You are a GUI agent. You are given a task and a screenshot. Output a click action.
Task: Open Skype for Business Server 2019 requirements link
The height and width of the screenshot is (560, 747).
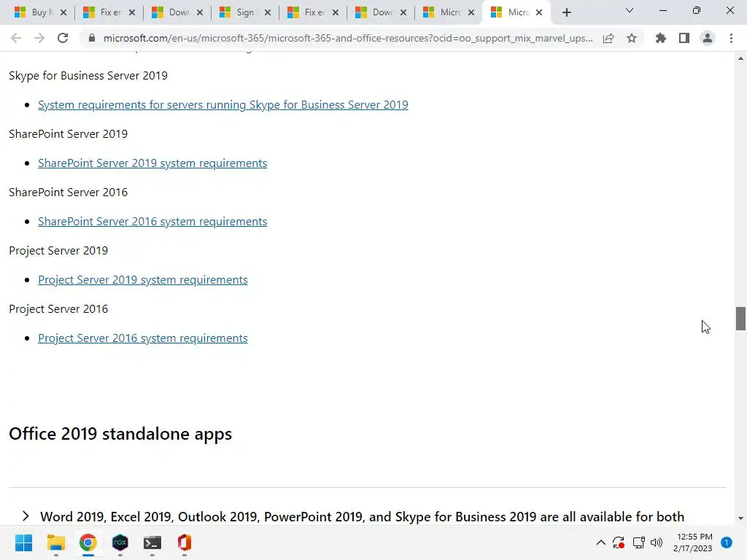click(x=223, y=105)
